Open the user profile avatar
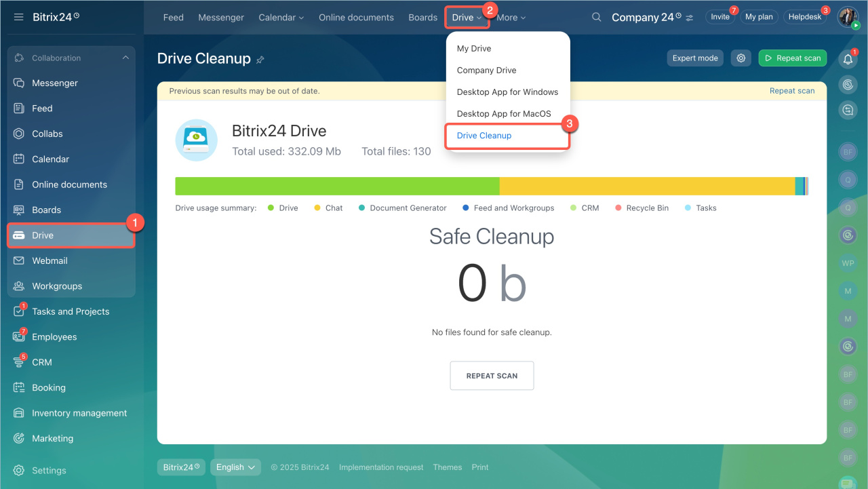This screenshot has width=868, height=489. 848,17
